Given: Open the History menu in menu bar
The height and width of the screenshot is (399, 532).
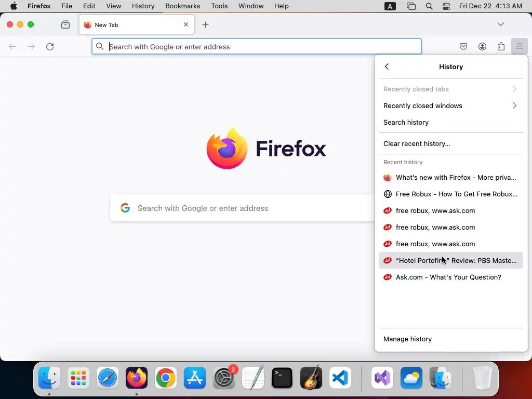Looking at the screenshot, I should (143, 6).
